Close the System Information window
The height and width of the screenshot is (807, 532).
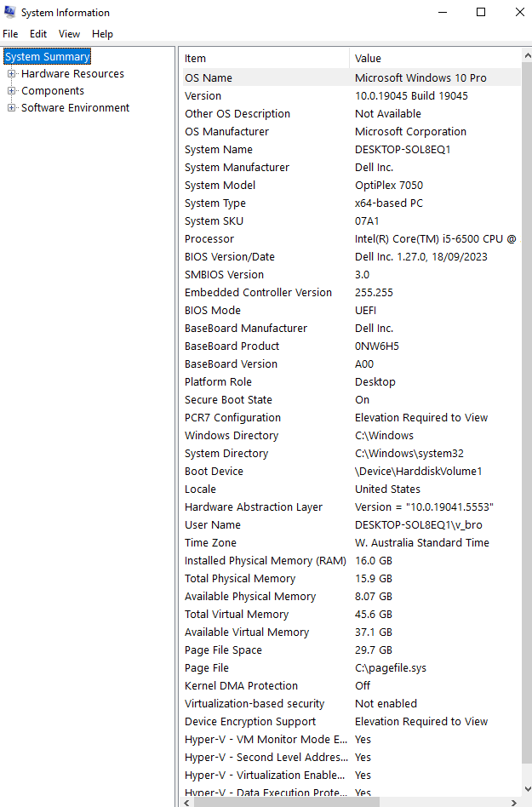point(519,12)
